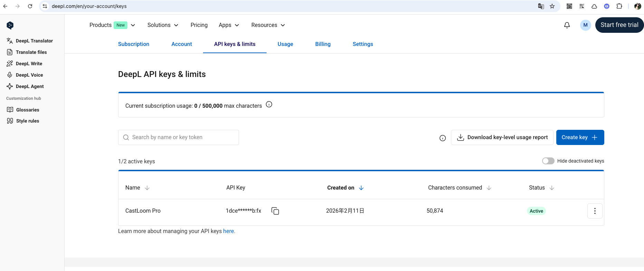The width and height of the screenshot is (644, 271).
Task: Click info icon next to download report
Action: pyautogui.click(x=442, y=138)
